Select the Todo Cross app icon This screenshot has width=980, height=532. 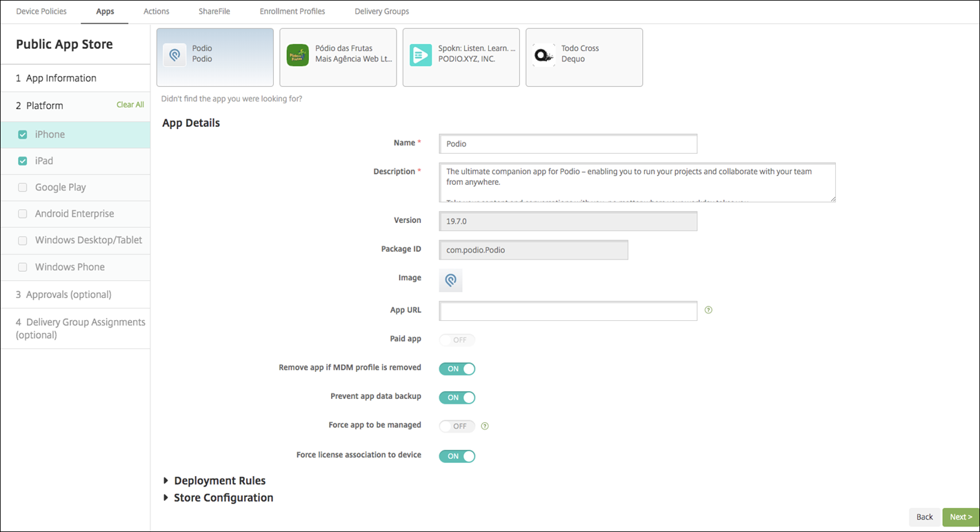pyautogui.click(x=543, y=55)
